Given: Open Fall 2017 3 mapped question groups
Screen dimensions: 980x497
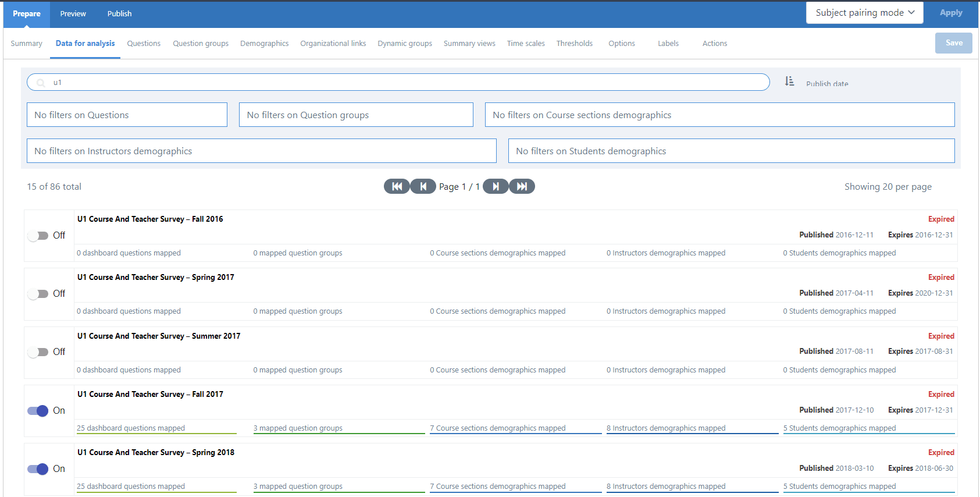Looking at the screenshot, I should pos(339,428).
